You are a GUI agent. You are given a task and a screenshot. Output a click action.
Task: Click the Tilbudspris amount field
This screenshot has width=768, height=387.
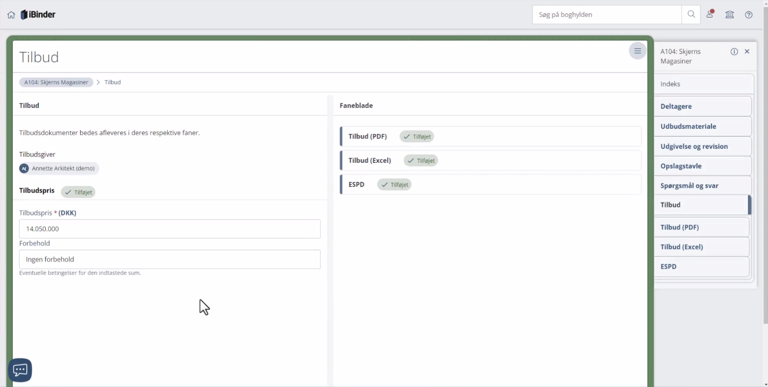click(x=170, y=229)
